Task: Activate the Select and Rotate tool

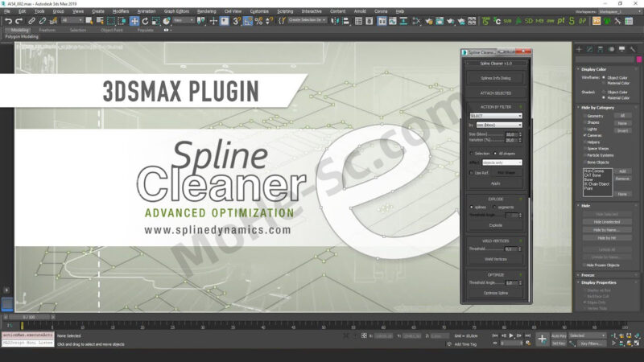Action: (145, 21)
